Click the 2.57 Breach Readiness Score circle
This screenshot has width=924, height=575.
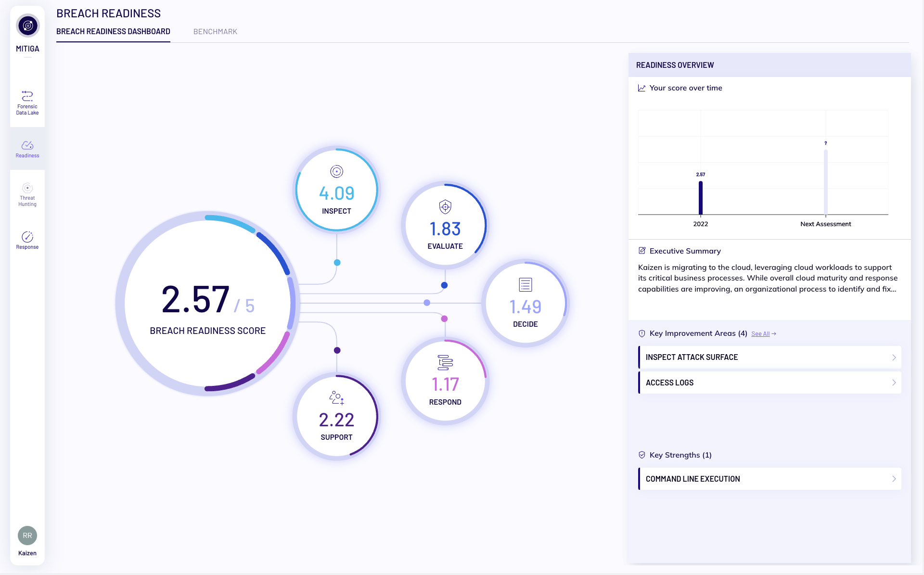[x=207, y=304]
